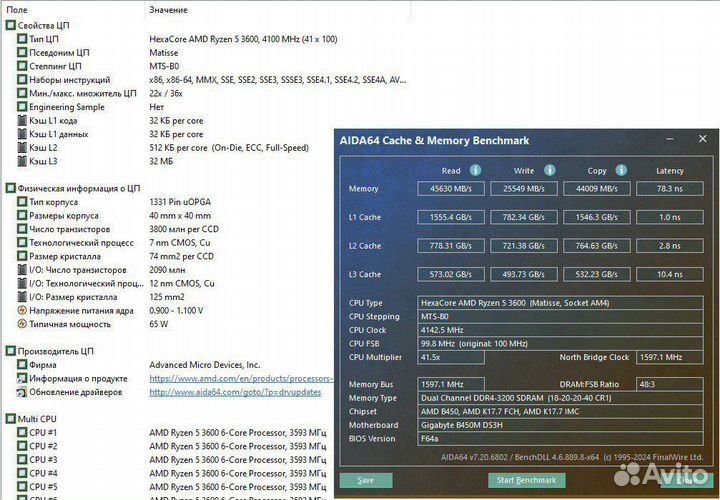Select L3 Cache Latency value 10.4 ns

(x=670, y=275)
